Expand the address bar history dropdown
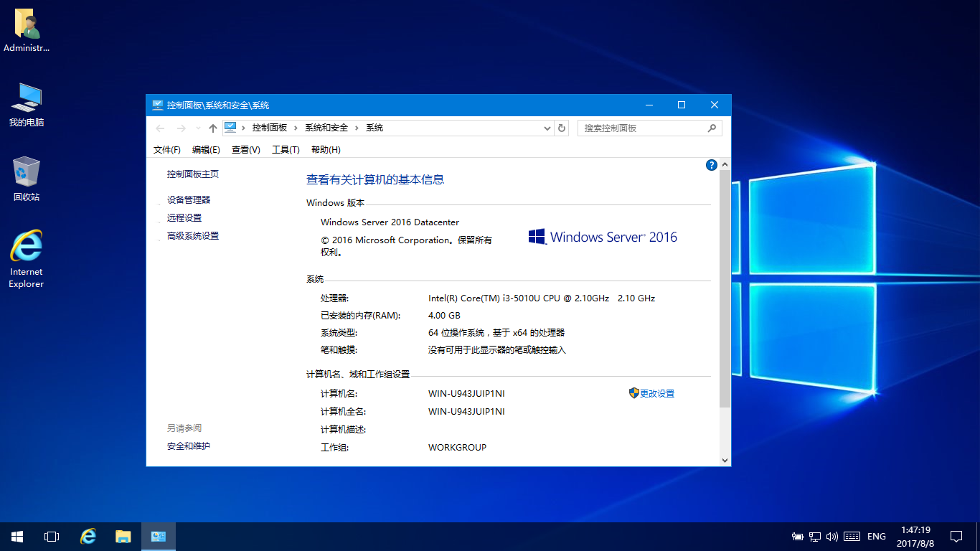 point(547,128)
